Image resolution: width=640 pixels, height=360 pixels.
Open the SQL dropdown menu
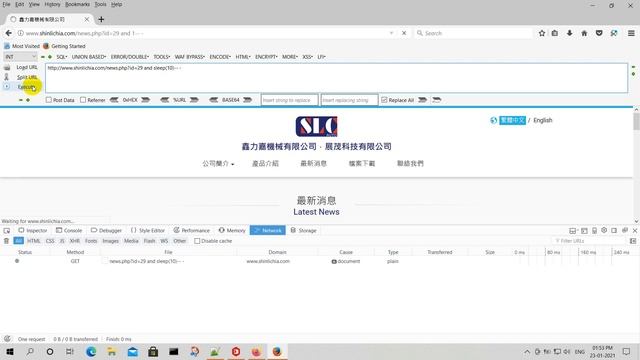point(62,57)
